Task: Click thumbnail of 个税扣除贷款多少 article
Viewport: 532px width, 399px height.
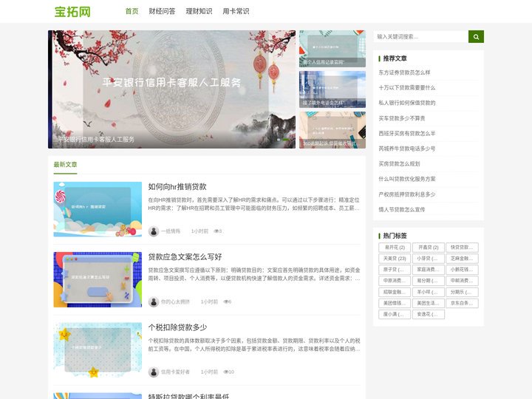Action: click(x=98, y=349)
